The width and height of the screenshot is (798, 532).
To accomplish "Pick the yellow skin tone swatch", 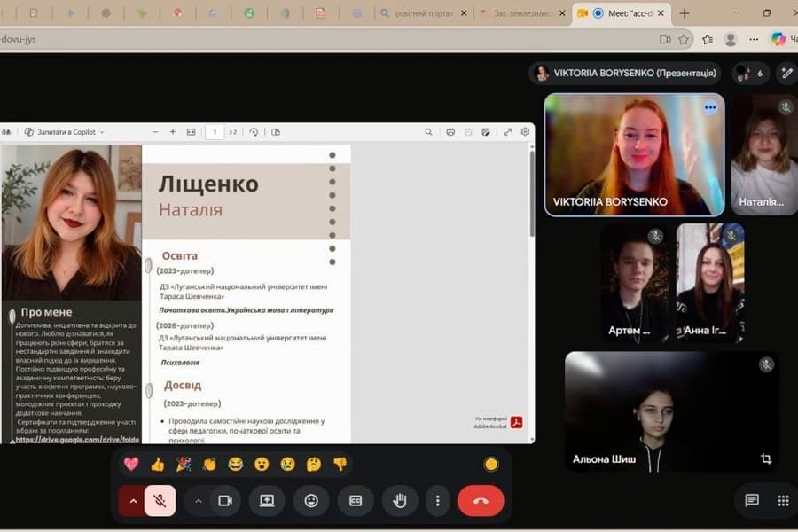I will click(x=491, y=465).
